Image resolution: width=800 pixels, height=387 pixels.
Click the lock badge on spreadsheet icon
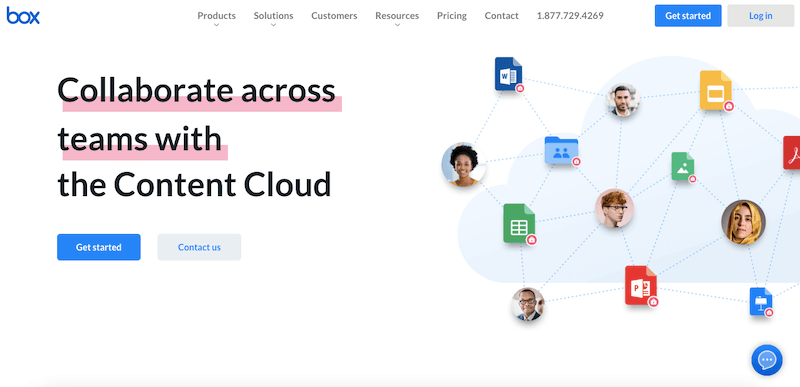[532, 240]
